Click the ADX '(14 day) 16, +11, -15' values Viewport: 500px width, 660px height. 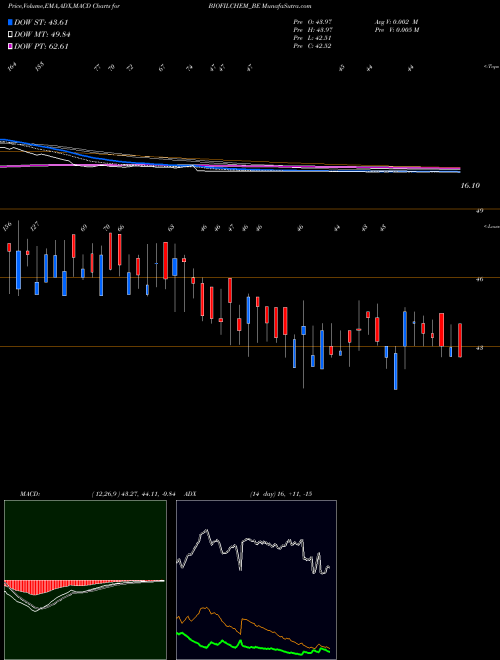280,494
